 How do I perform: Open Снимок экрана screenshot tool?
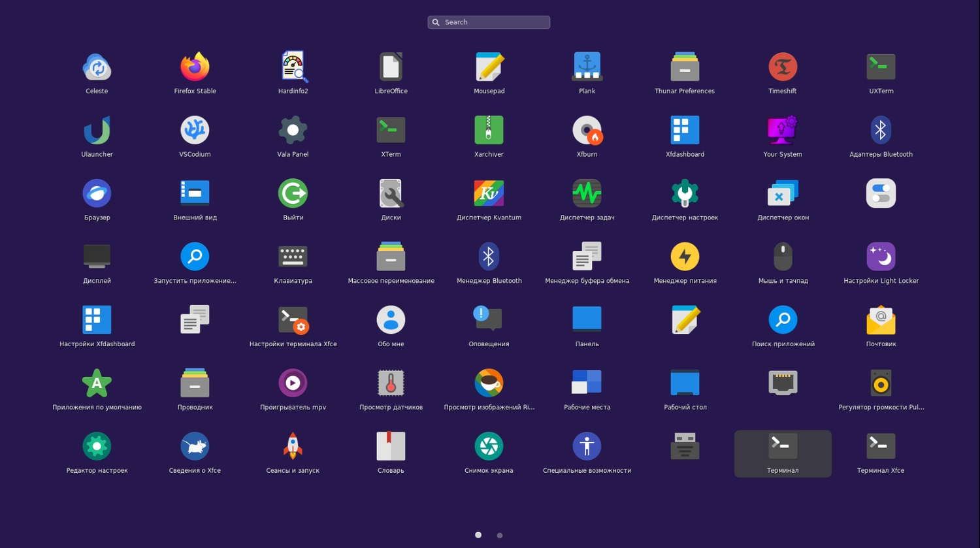pyautogui.click(x=489, y=447)
